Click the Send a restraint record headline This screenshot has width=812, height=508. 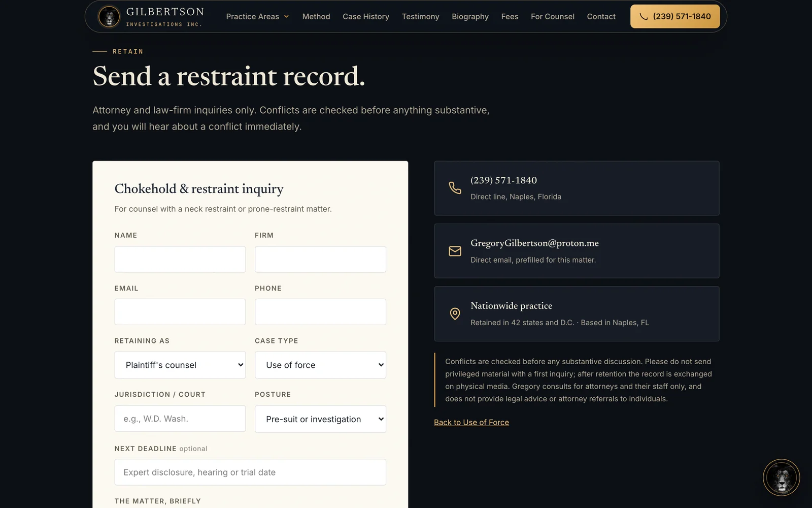point(229,76)
